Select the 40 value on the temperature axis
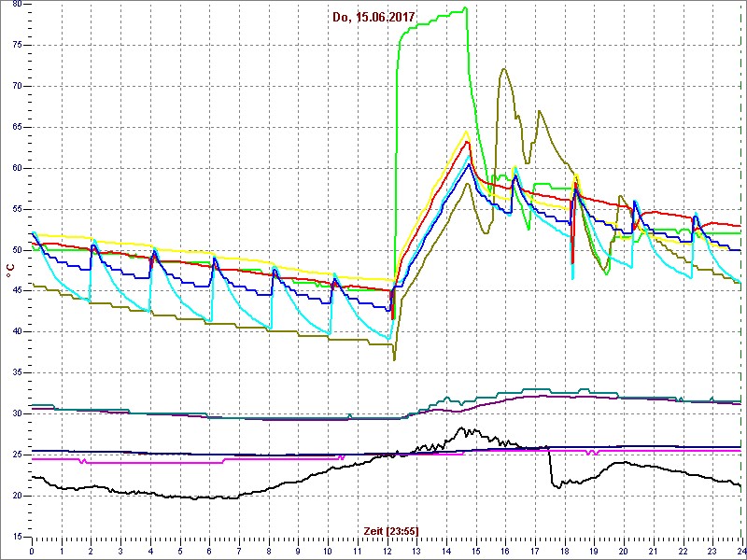The height and width of the screenshot is (560, 747). point(16,332)
